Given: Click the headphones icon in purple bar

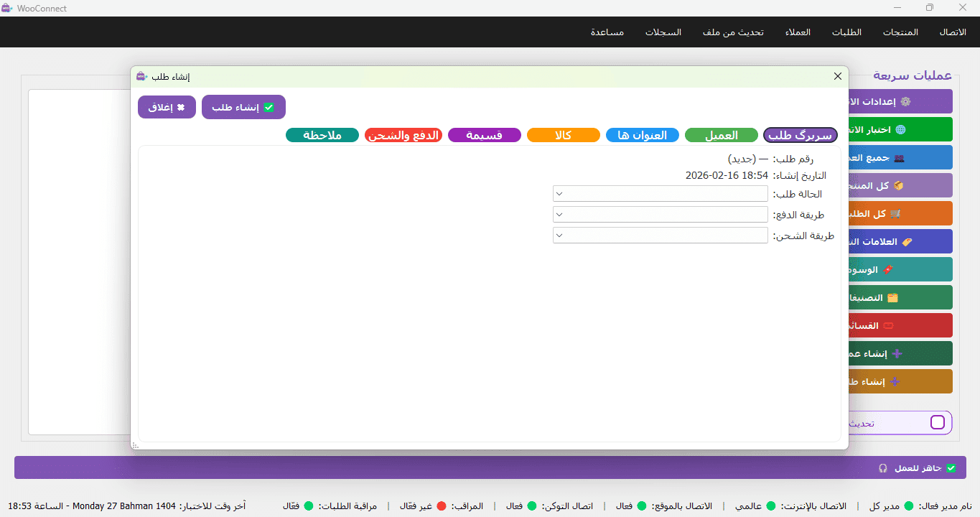Looking at the screenshot, I should (883, 468).
